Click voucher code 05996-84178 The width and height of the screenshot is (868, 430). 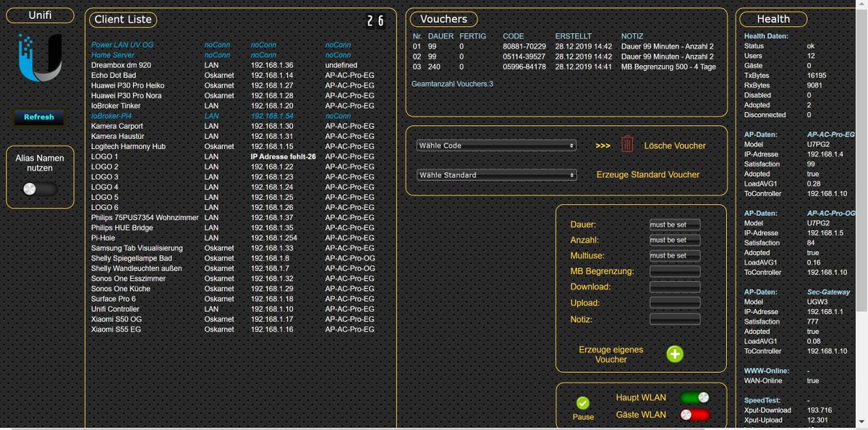[524, 66]
